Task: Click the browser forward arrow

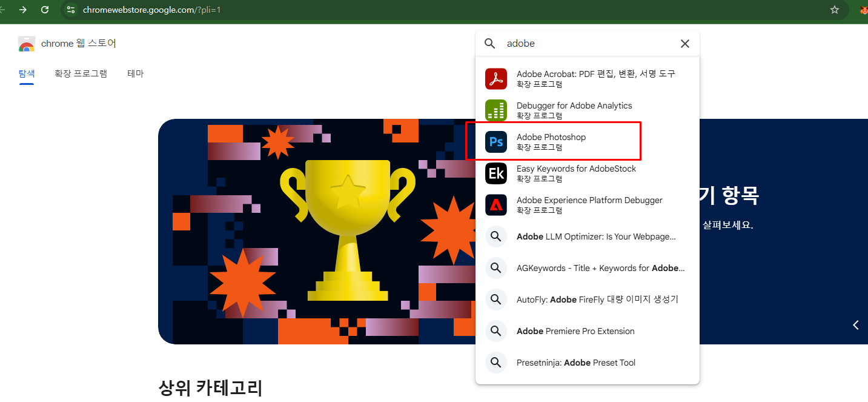Action: point(23,10)
